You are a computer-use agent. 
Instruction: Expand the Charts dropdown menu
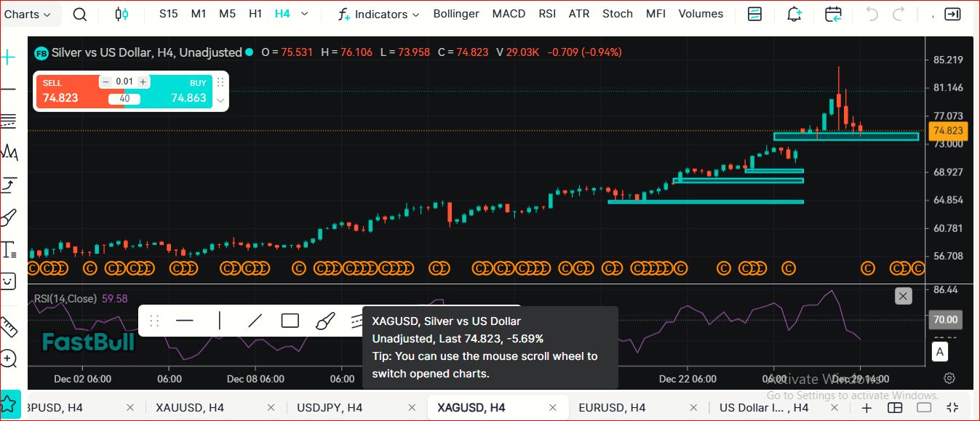[28, 15]
